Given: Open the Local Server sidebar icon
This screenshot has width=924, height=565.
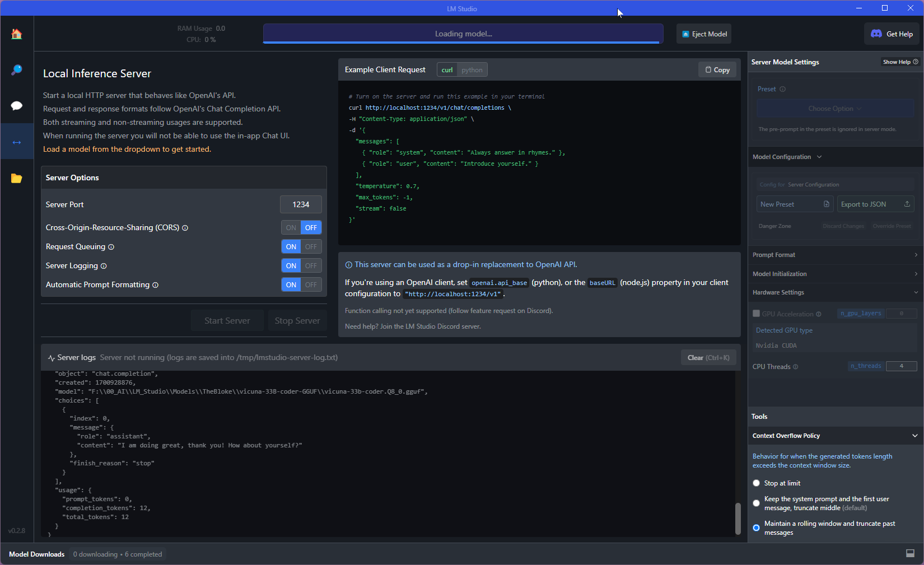Looking at the screenshot, I should point(17,142).
